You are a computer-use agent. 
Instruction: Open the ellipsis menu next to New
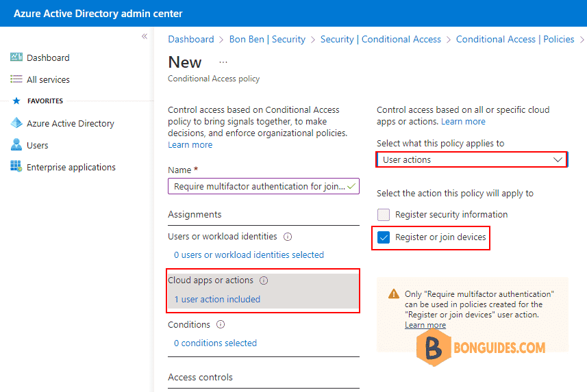(223, 62)
